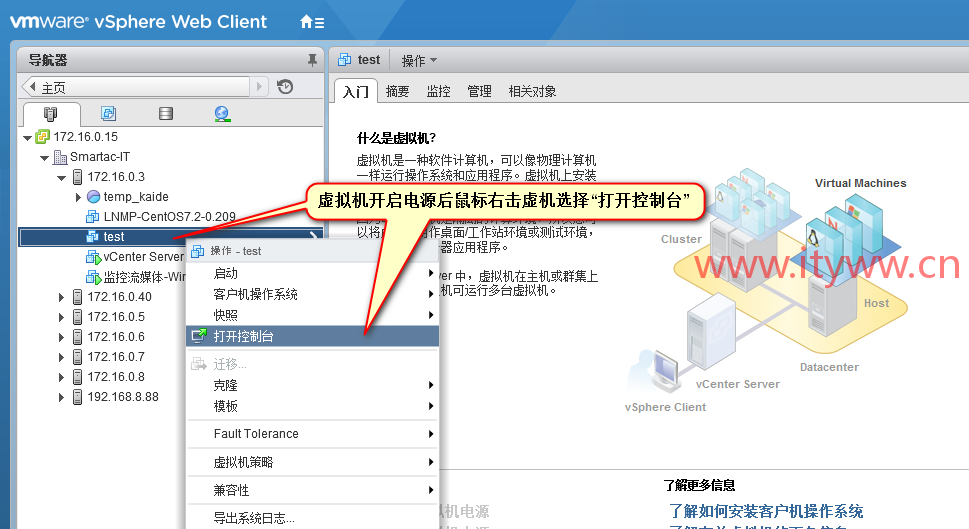Click the forward arrow beside the 主页 box
Image resolution: width=969 pixels, height=529 pixels.
pyautogui.click(x=260, y=87)
